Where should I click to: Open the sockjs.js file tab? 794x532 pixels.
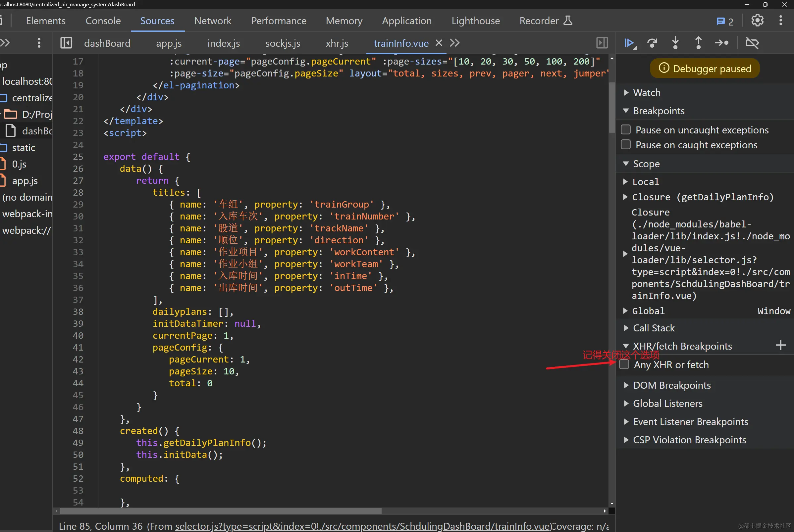coord(283,43)
